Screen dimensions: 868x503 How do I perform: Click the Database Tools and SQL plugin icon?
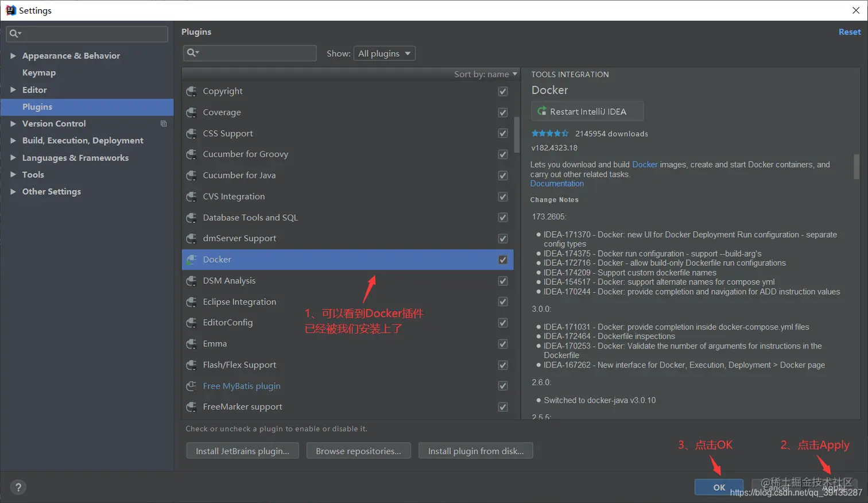191,218
